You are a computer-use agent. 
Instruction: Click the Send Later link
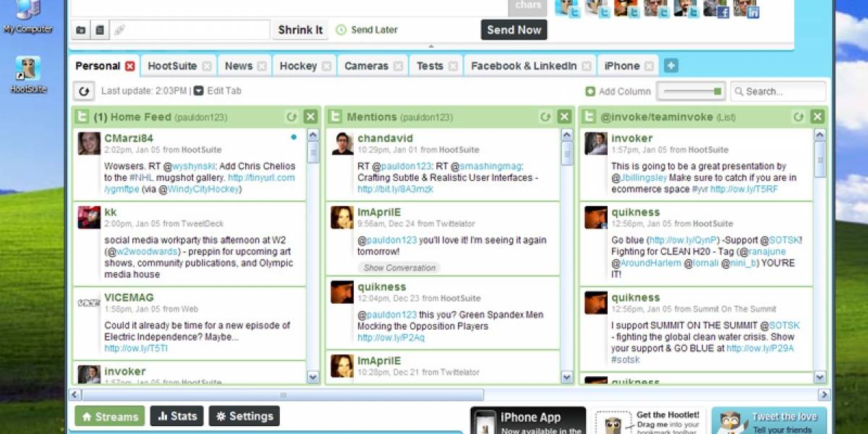pyautogui.click(x=367, y=30)
